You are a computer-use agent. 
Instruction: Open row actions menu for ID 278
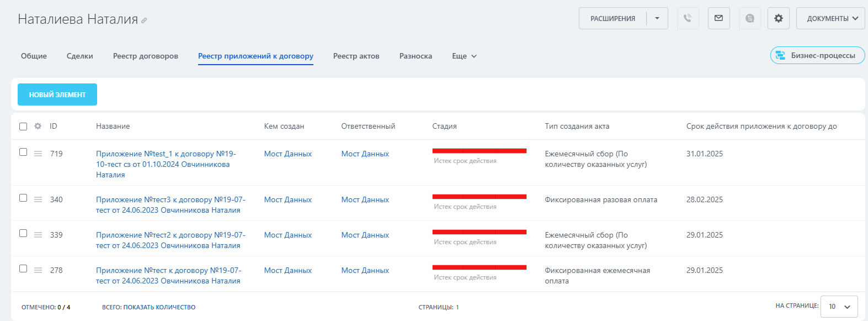38,270
